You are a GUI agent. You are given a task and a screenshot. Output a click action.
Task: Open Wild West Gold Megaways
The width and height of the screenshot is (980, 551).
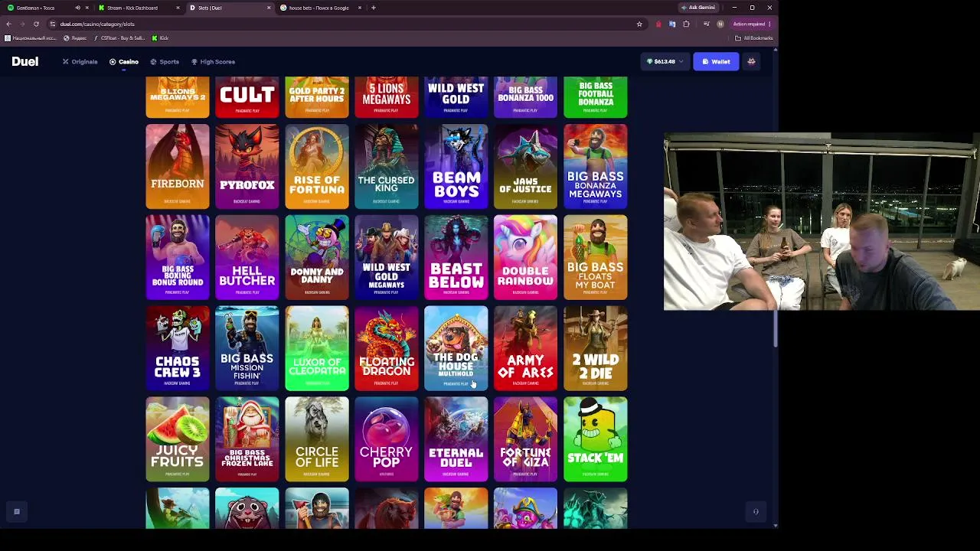[x=387, y=257]
